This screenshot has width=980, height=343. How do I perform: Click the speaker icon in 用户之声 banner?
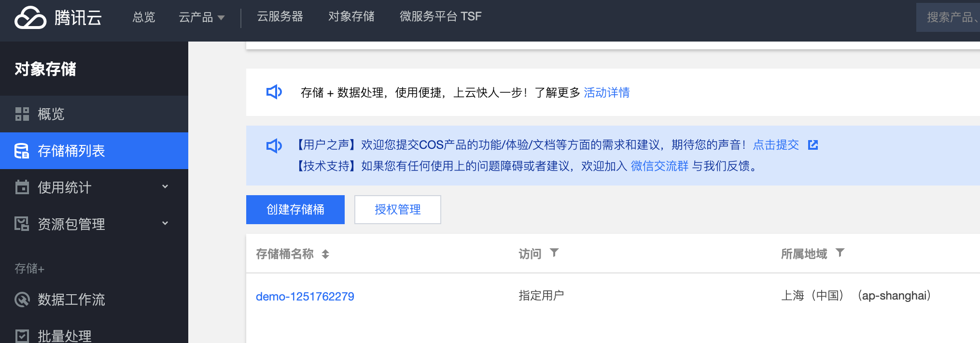tap(274, 145)
